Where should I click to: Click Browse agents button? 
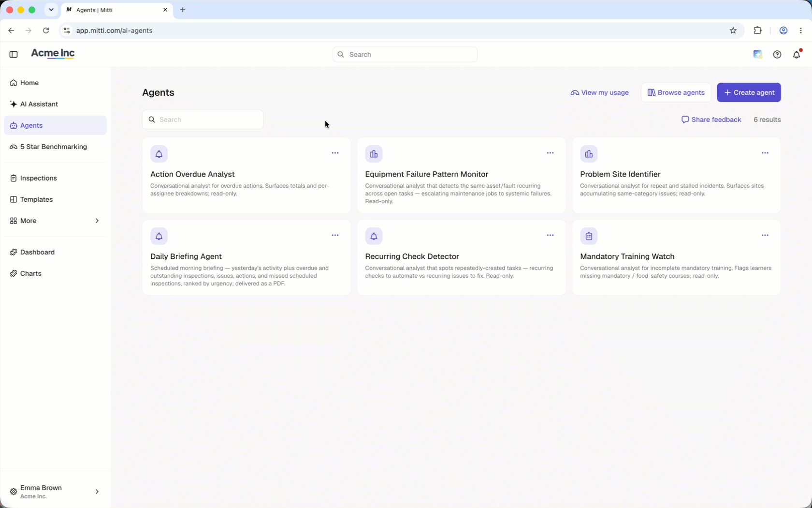click(676, 92)
